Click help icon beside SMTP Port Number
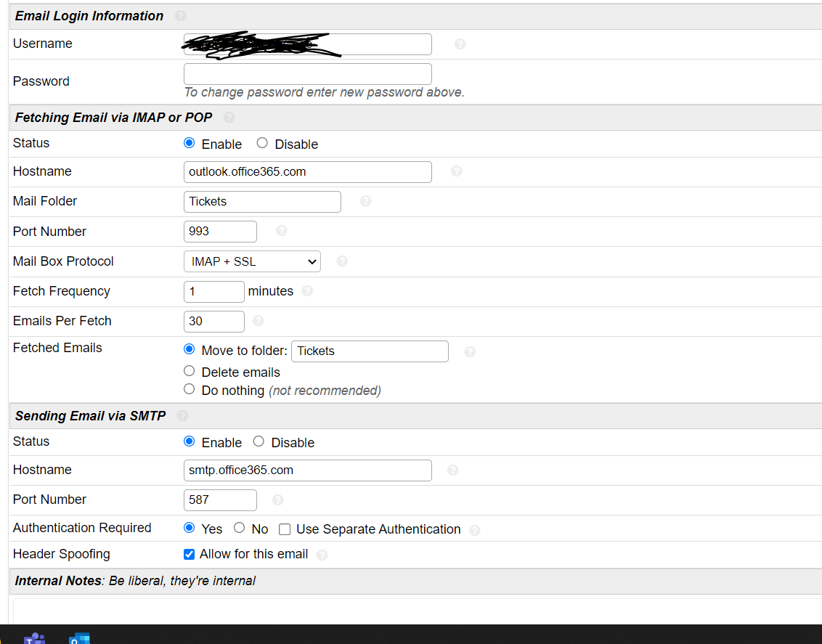 pyautogui.click(x=277, y=500)
